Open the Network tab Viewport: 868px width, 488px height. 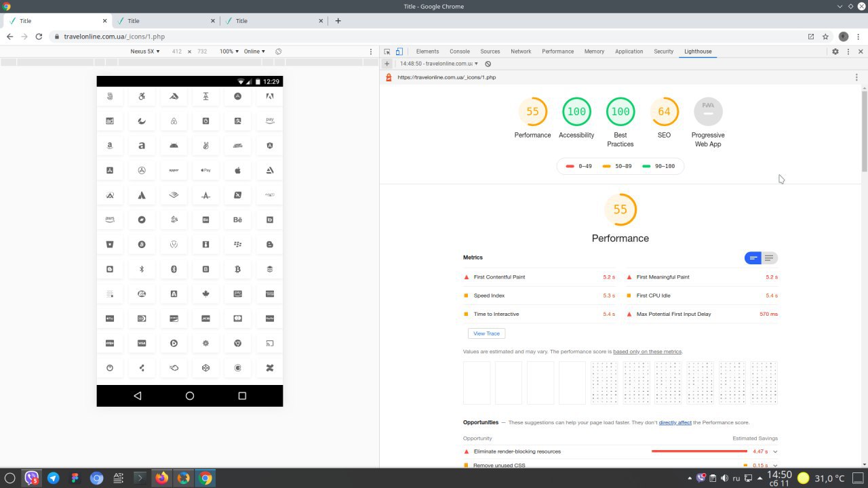521,52
